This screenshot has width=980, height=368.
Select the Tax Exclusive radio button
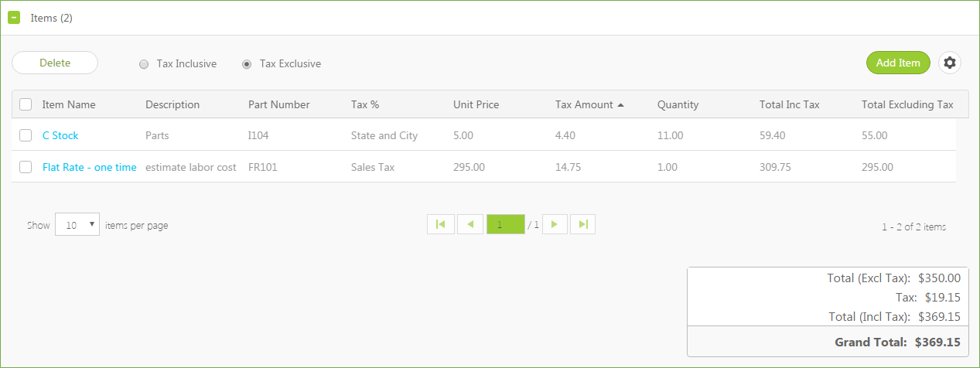pos(247,64)
